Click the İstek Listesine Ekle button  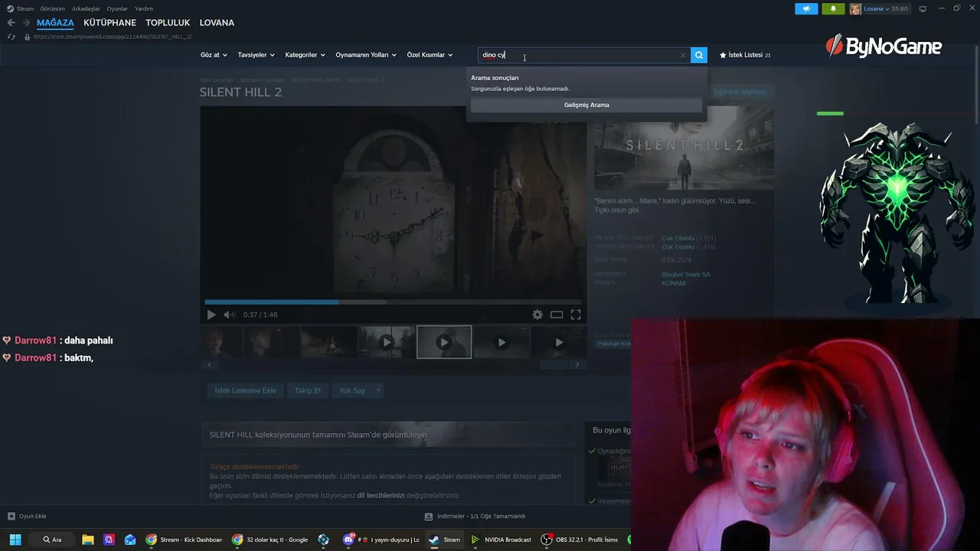(x=246, y=390)
